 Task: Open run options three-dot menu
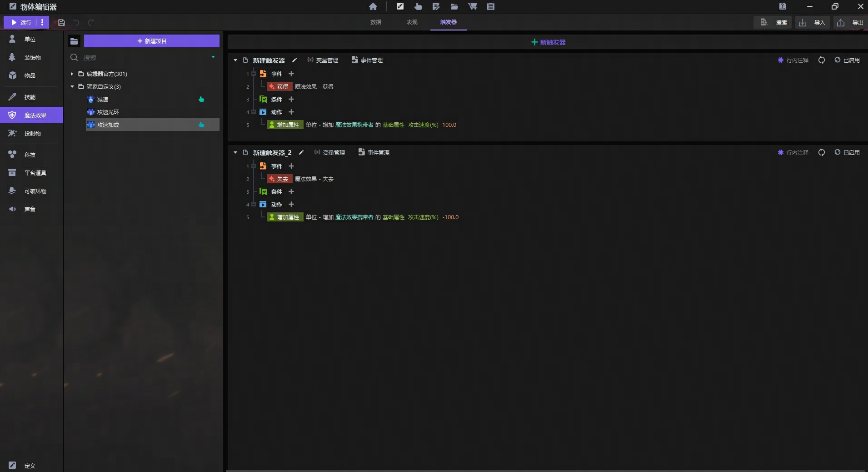click(42, 22)
